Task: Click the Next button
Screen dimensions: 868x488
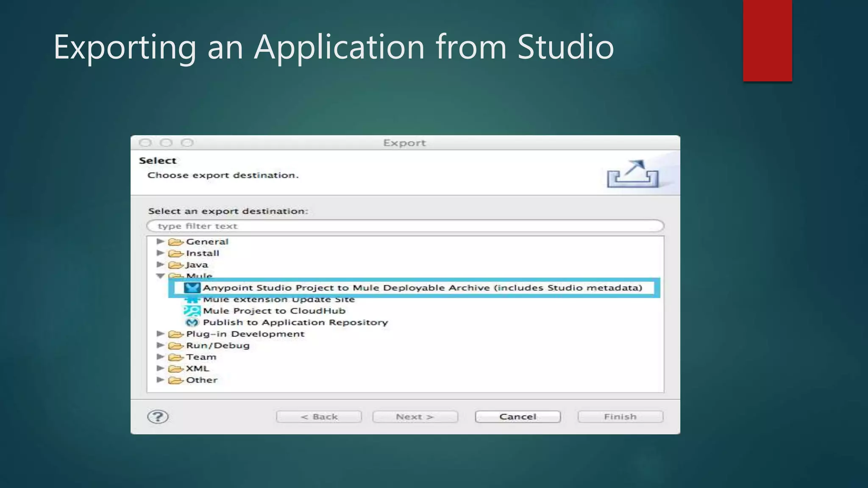Action: pos(415,417)
